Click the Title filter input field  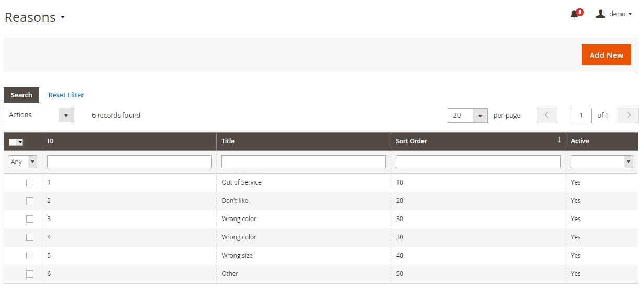[x=303, y=162]
